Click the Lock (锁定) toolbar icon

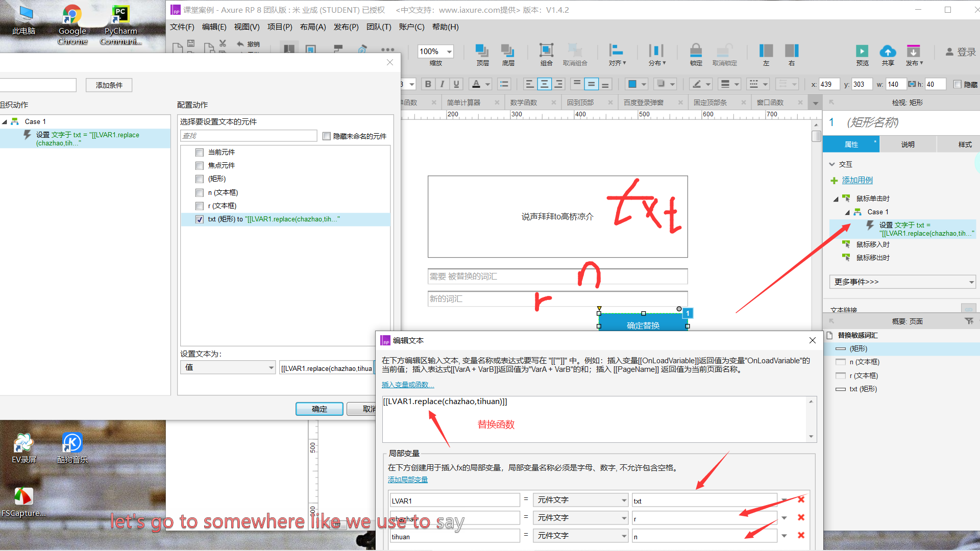click(696, 51)
